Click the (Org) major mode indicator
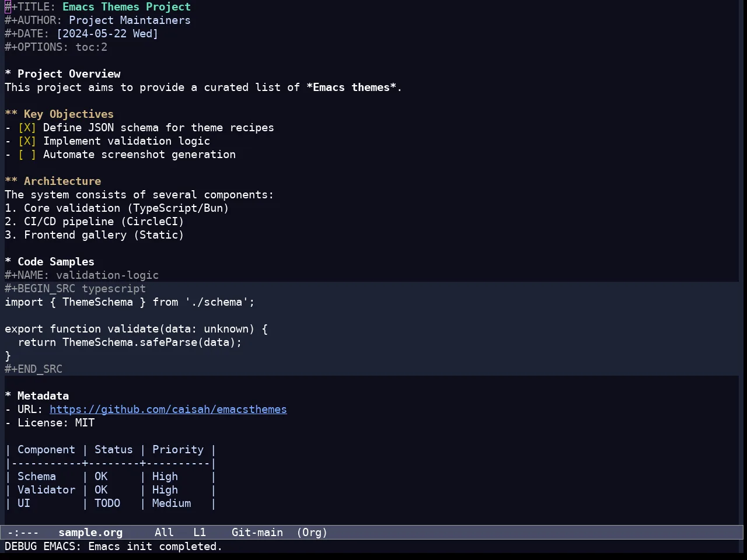 click(x=312, y=533)
